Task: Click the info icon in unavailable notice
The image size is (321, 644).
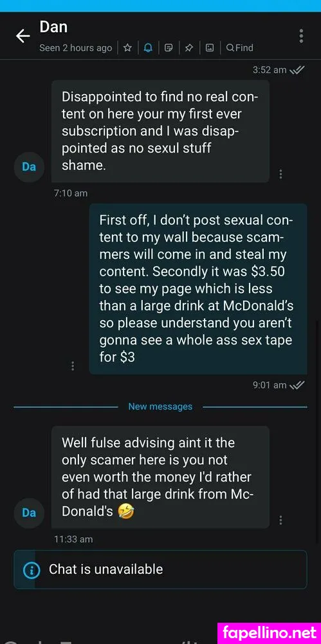Action: (32, 570)
